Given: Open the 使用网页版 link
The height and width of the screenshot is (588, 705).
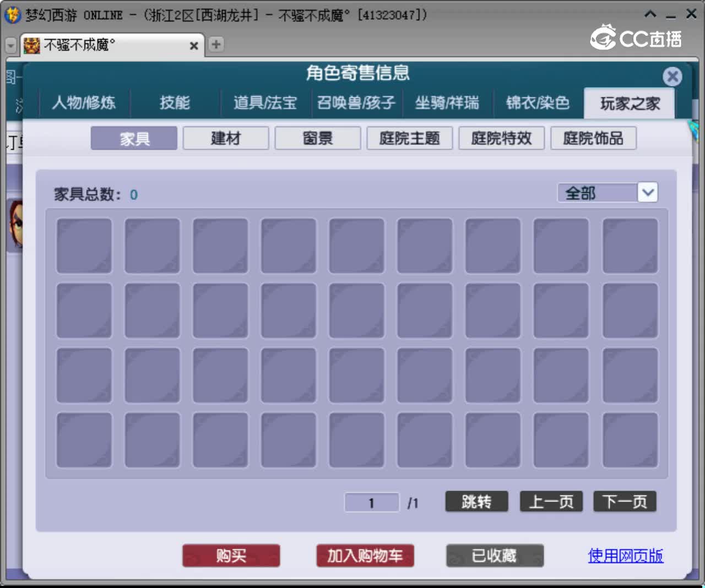Looking at the screenshot, I should pos(626,556).
